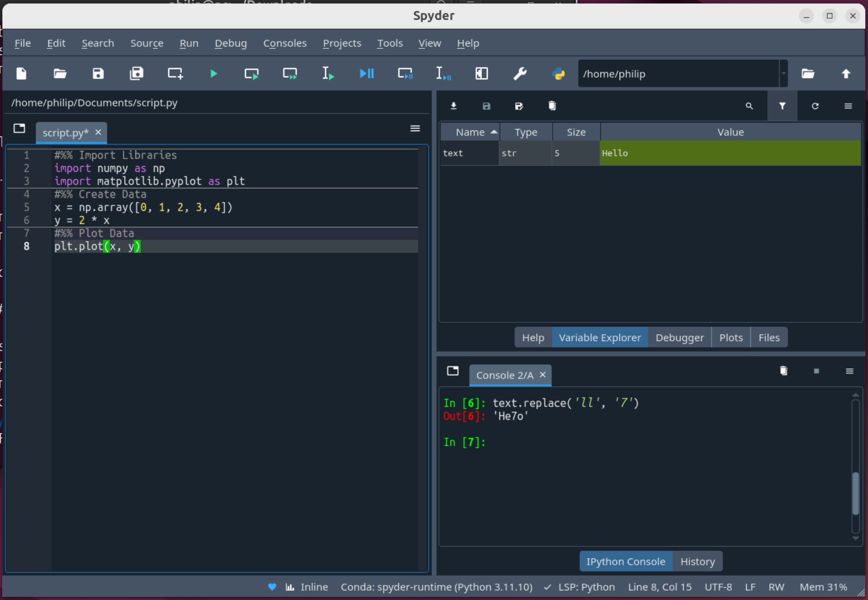Switch to the Debugger pane tab
The height and width of the screenshot is (600, 868).
[679, 337]
